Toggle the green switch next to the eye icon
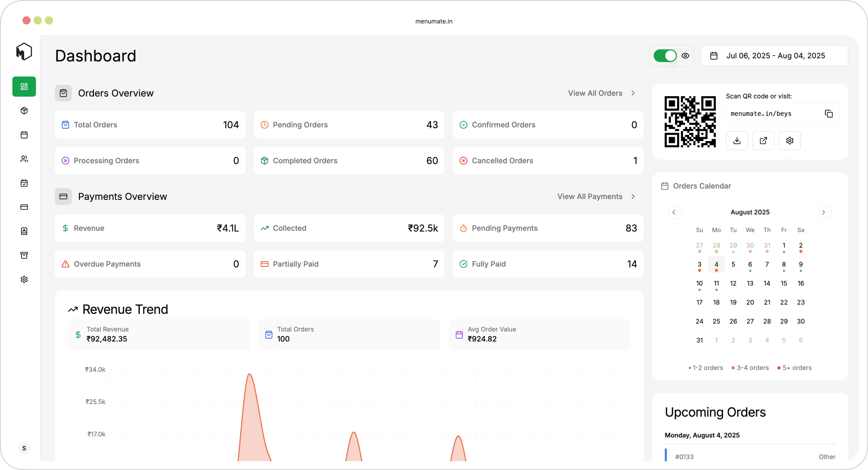 click(665, 56)
